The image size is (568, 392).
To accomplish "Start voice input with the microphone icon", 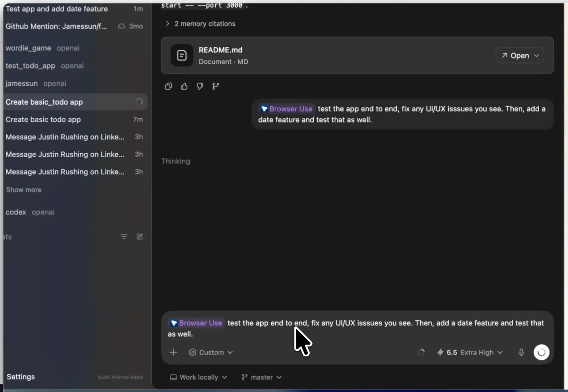I will click(521, 352).
